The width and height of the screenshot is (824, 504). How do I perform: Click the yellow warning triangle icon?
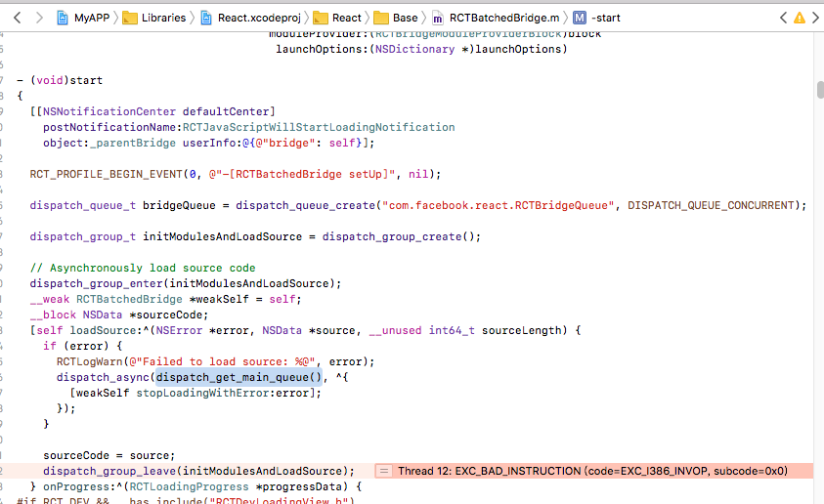(x=800, y=18)
